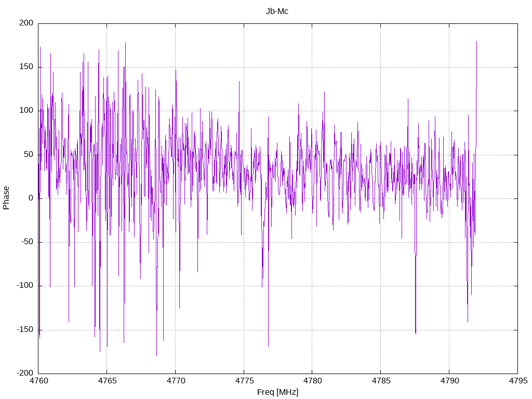
Task: Click the y-axis tick label 50
Action: click(x=29, y=154)
